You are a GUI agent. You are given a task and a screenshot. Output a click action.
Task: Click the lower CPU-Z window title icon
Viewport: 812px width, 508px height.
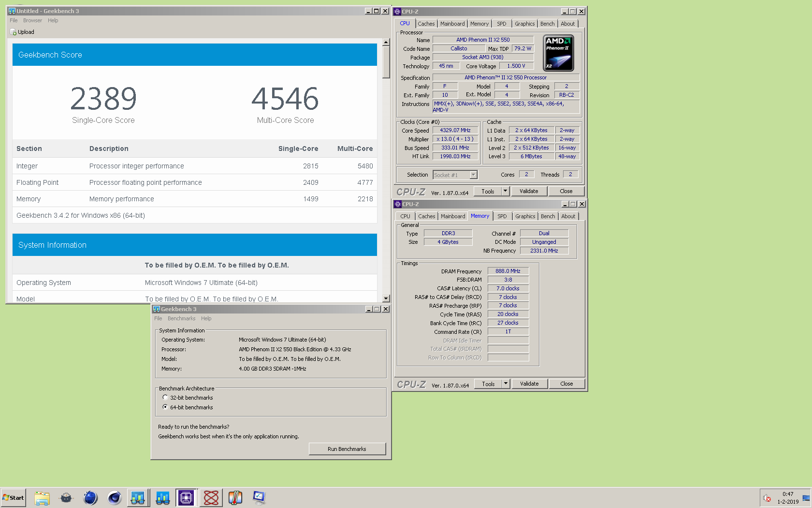[x=398, y=204]
